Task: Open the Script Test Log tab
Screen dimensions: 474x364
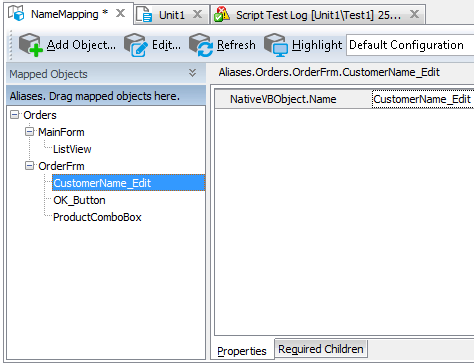Action: pyautogui.click(x=319, y=15)
